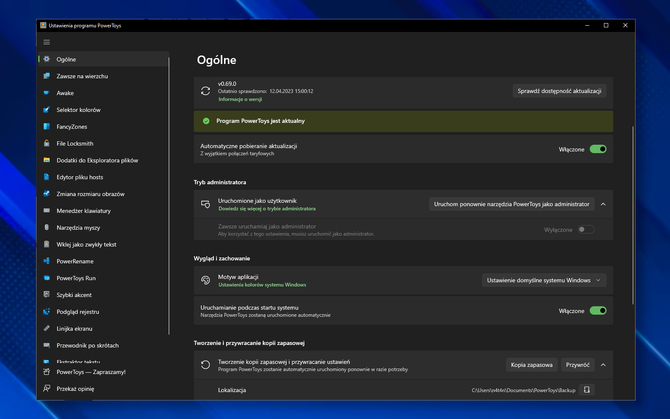The width and height of the screenshot is (670, 419).
Task: Click the main content scrollbar
Action: point(632,215)
